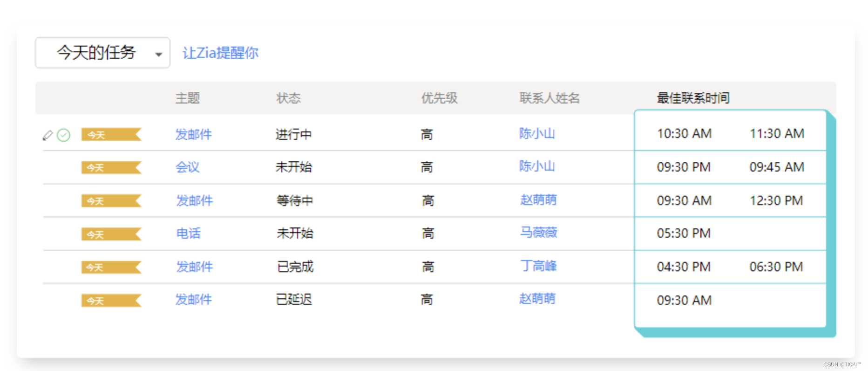Viewport: 868px width, 371px height.
Task: Open contact 陈小山 in the 进行中 row
Action: pyautogui.click(x=537, y=134)
